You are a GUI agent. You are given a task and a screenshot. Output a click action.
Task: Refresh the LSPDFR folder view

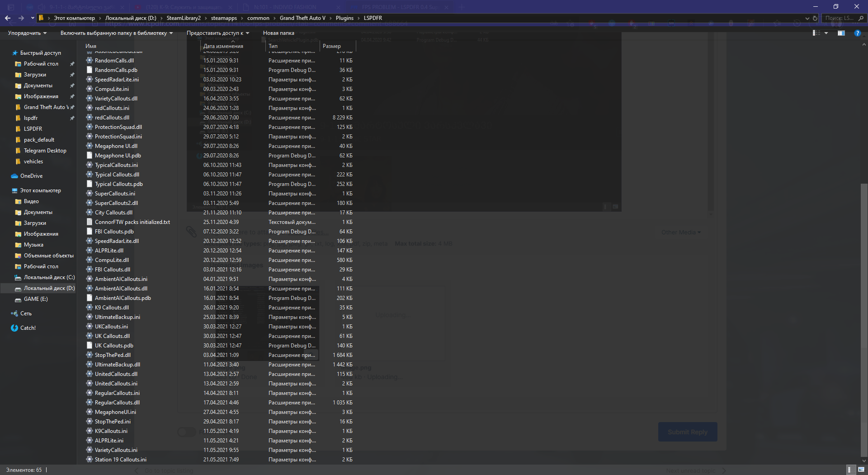(x=815, y=18)
